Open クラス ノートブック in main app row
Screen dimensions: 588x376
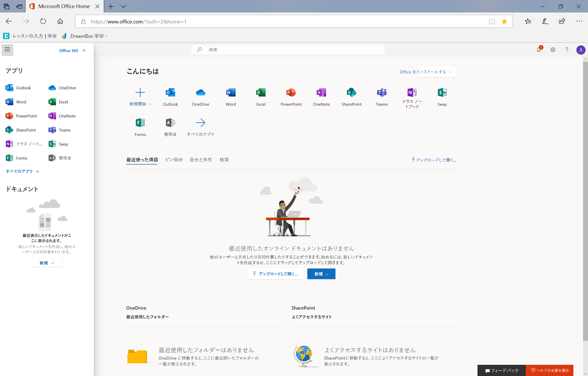point(412,98)
